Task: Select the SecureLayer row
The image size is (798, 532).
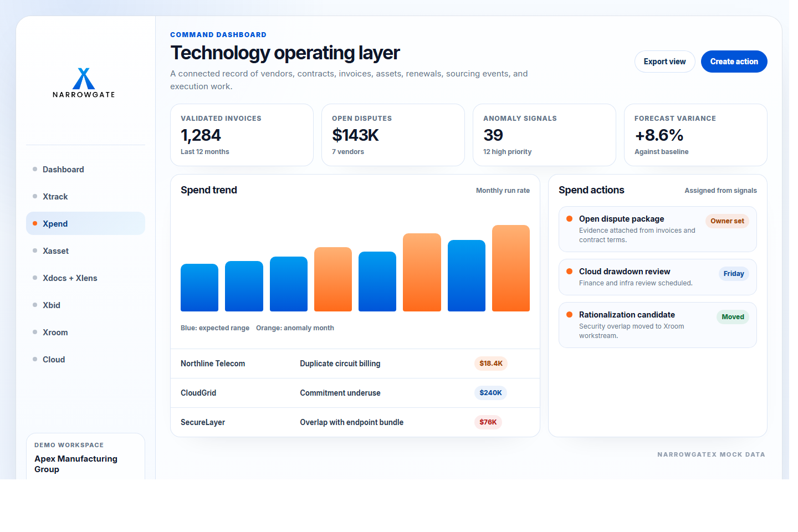Action: pyautogui.click(x=355, y=422)
